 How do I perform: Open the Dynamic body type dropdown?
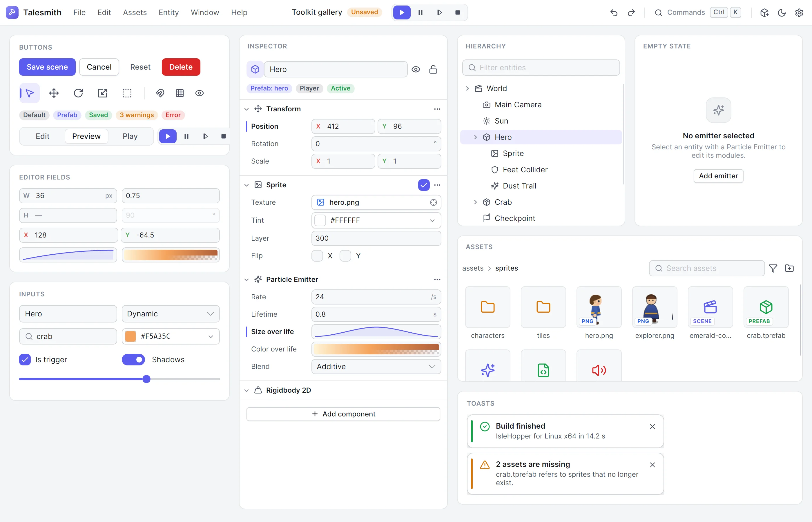(171, 314)
